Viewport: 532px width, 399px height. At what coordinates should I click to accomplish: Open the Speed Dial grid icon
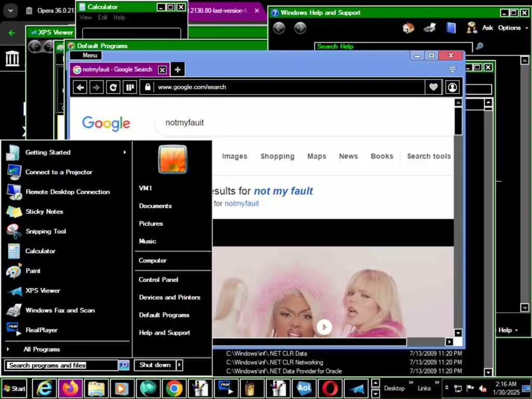(x=129, y=87)
